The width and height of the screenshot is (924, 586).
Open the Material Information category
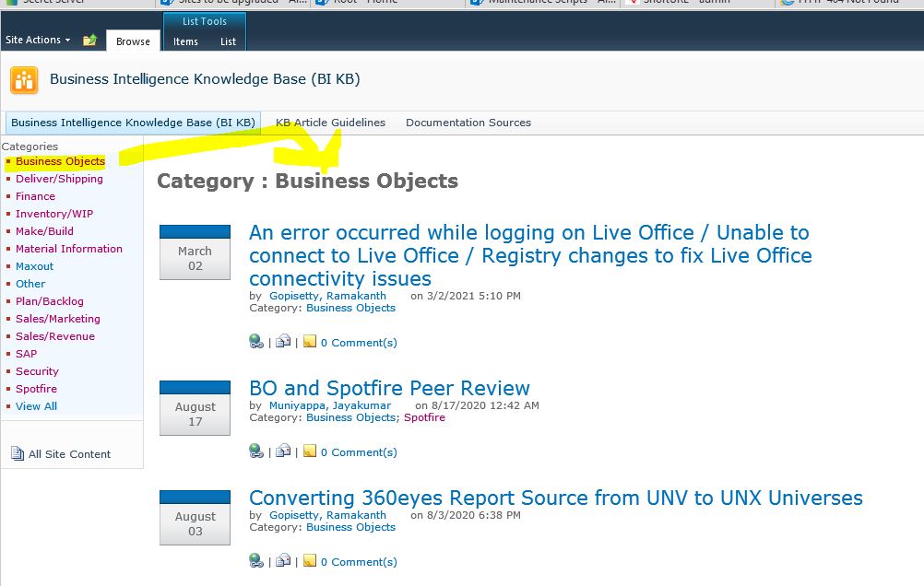tap(69, 249)
